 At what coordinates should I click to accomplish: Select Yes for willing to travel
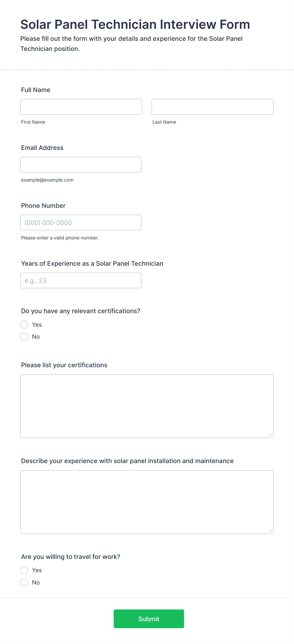pyautogui.click(x=24, y=570)
